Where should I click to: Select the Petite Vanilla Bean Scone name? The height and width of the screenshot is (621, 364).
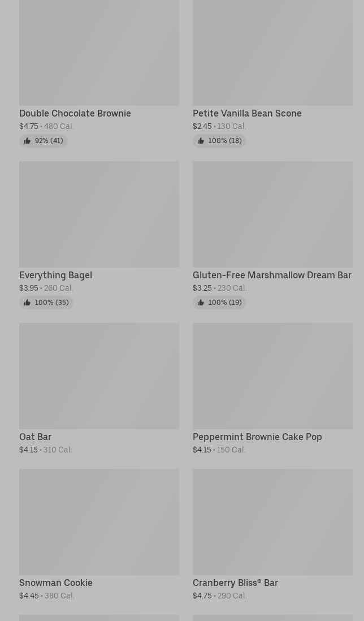(x=247, y=113)
